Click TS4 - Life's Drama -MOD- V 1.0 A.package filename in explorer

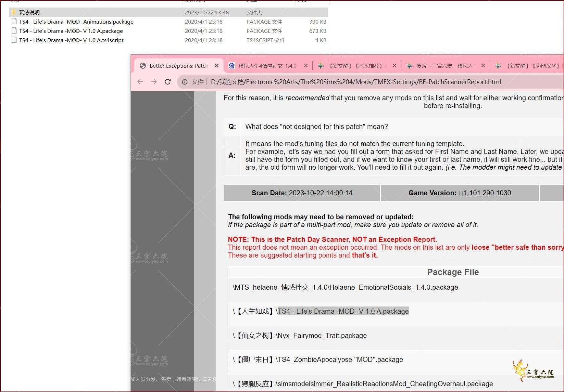71,31
